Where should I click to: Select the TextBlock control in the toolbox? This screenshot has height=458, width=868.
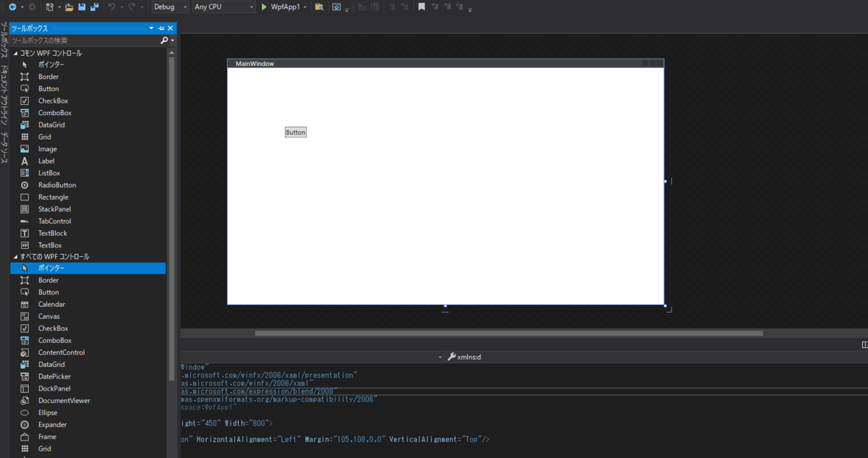88,233
